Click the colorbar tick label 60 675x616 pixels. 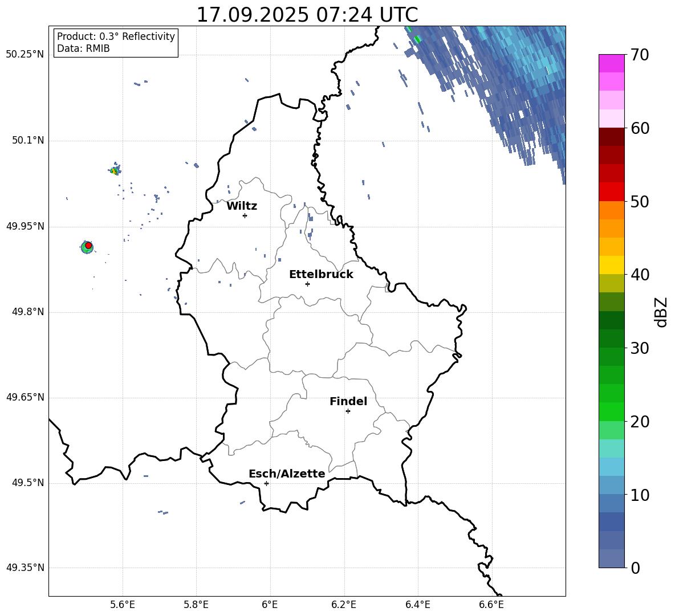pos(640,128)
